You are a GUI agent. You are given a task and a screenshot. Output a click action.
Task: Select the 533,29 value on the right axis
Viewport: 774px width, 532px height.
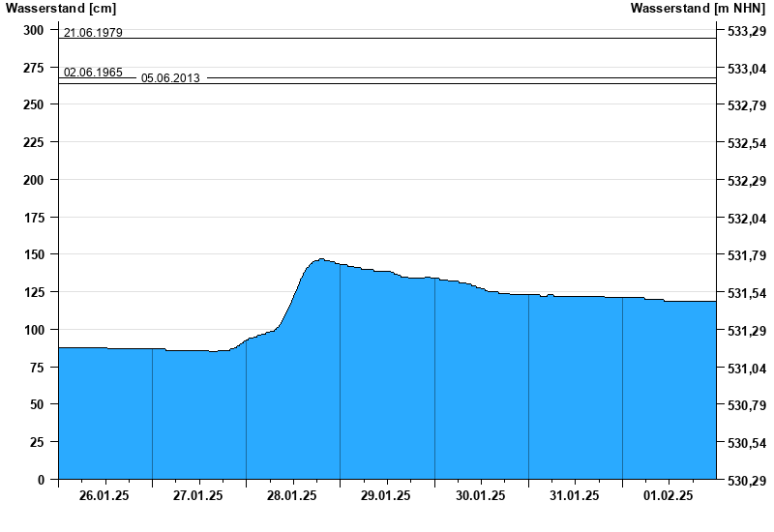tap(742, 31)
